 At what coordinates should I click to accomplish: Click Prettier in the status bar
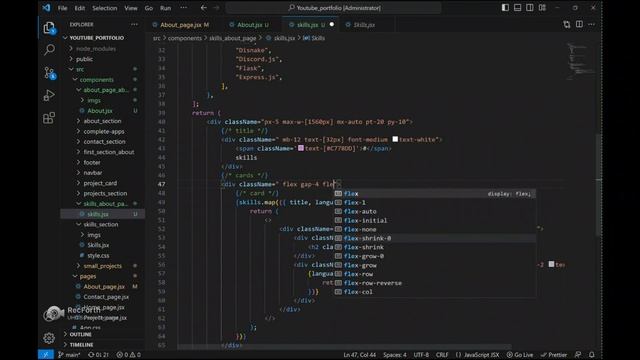554,355
